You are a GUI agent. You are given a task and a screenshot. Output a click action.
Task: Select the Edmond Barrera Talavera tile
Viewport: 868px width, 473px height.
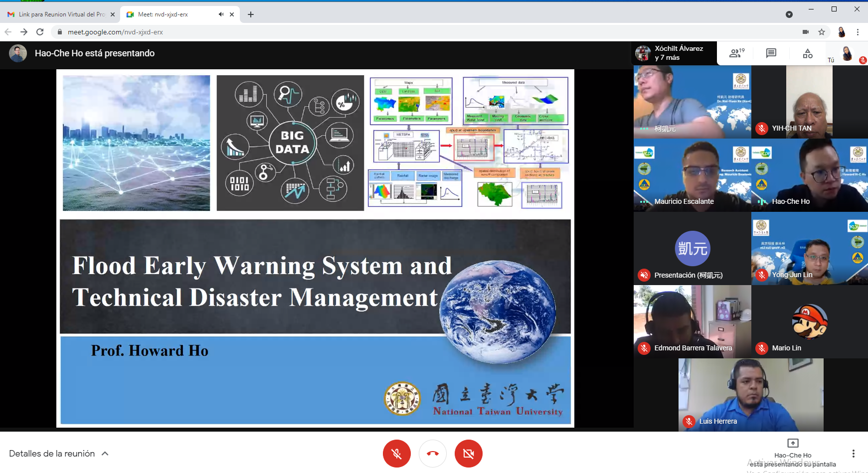click(x=693, y=321)
